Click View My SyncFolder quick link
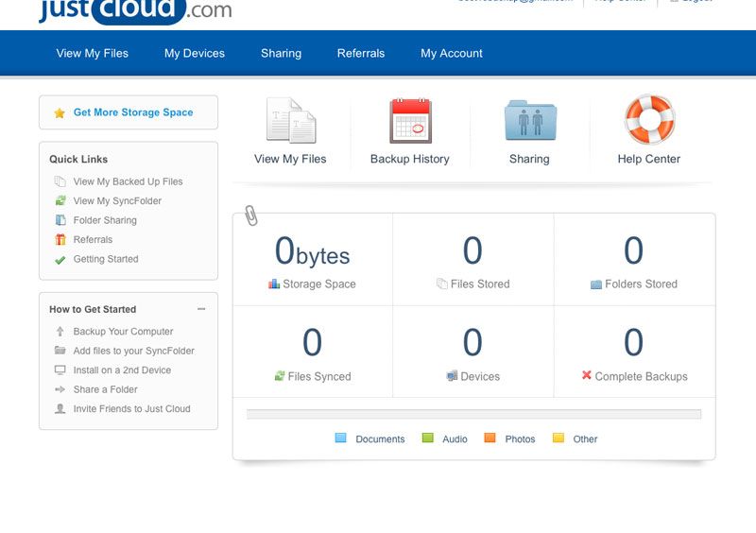 coord(117,200)
